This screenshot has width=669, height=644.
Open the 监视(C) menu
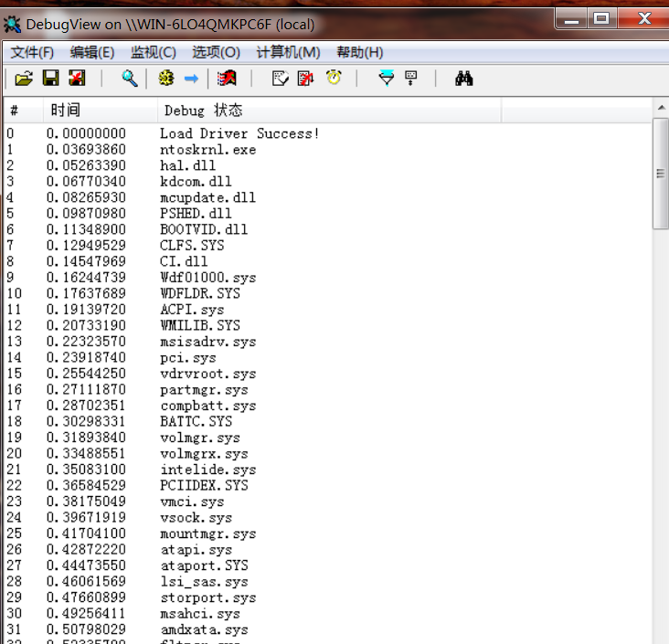(154, 52)
